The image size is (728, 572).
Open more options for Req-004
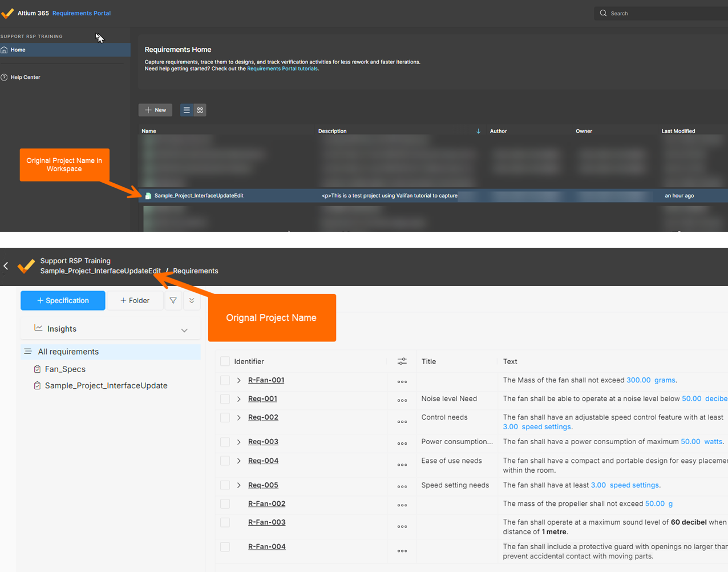click(402, 465)
